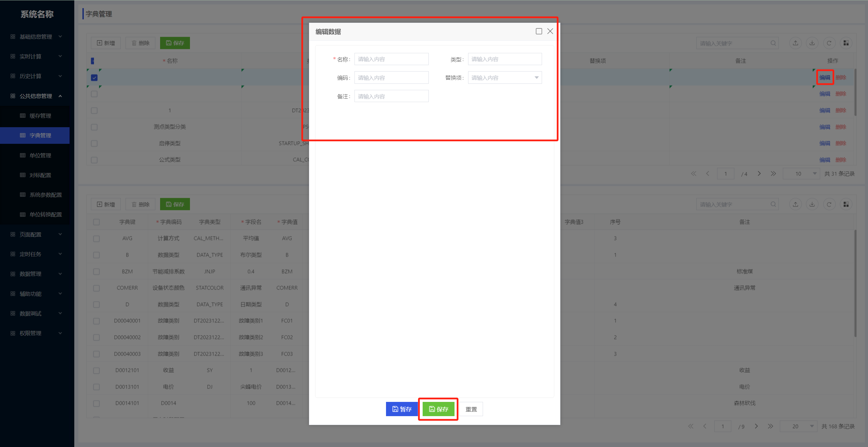Go to next page in top table pager
This screenshot has width=868, height=447.
[x=759, y=174]
